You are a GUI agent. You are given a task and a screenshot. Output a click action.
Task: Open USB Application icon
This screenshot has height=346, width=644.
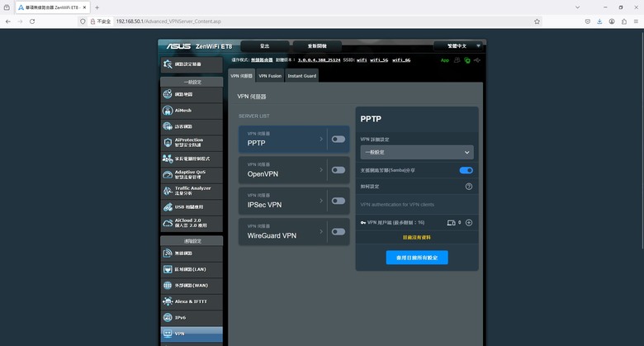point(168,206)
